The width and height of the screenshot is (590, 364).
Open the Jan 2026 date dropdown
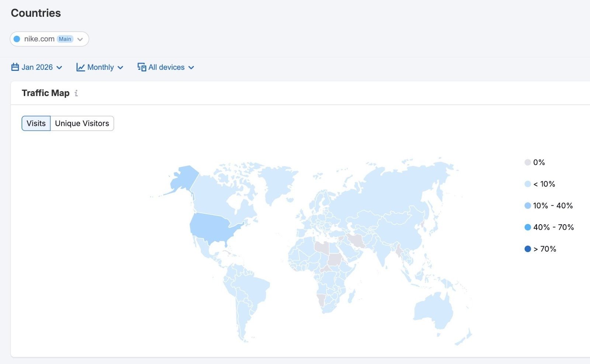[37, 67]
